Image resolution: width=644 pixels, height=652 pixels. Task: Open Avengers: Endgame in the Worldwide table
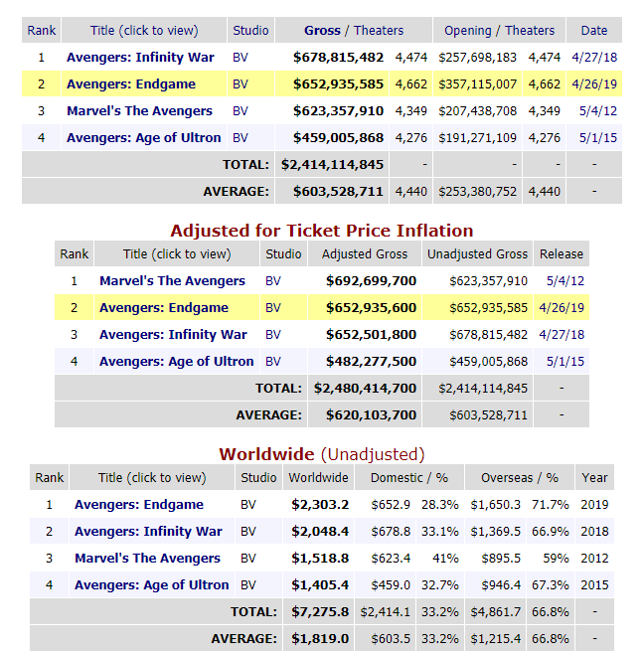pyautogui.click(x=139, y=505)
